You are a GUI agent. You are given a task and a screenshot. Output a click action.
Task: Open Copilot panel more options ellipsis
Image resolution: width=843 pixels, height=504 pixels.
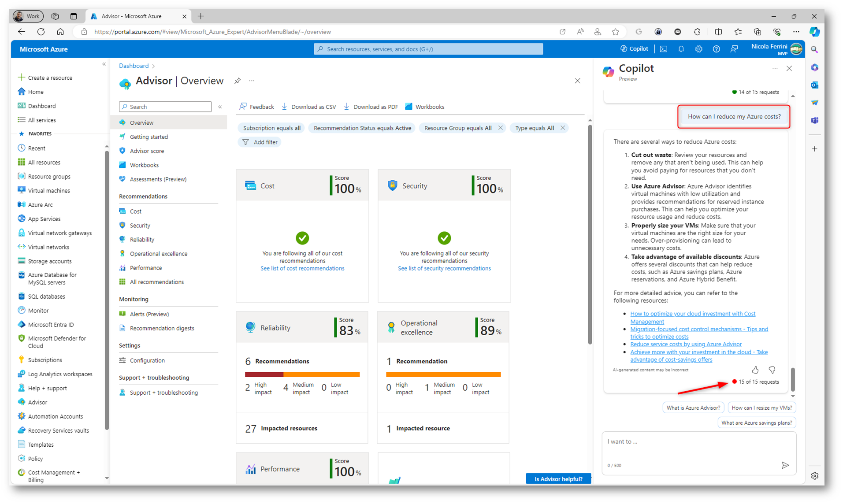[775, 68]
